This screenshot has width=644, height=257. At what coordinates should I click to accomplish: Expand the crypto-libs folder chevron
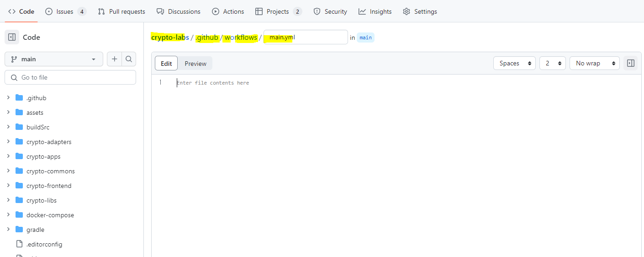point(8,200)
